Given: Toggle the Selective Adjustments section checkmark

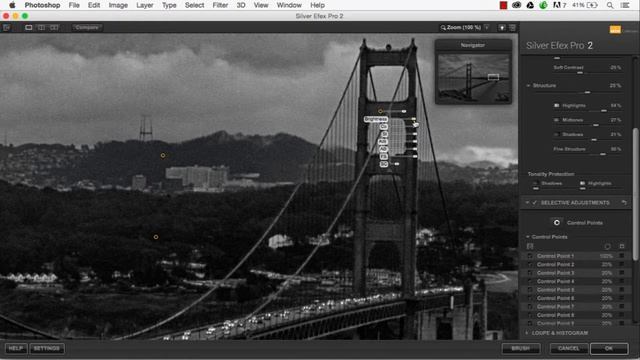Looking at the screenshot, I should coord(535,202).
